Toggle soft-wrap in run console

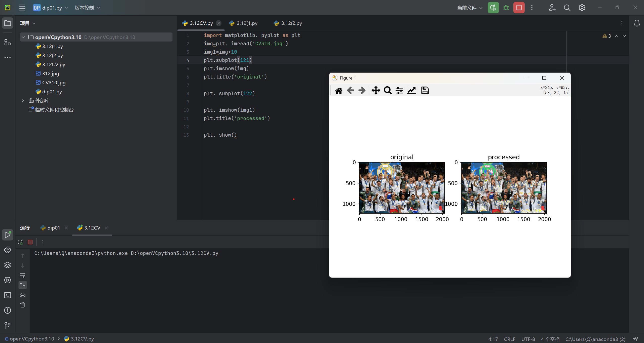tap(23, 275)
